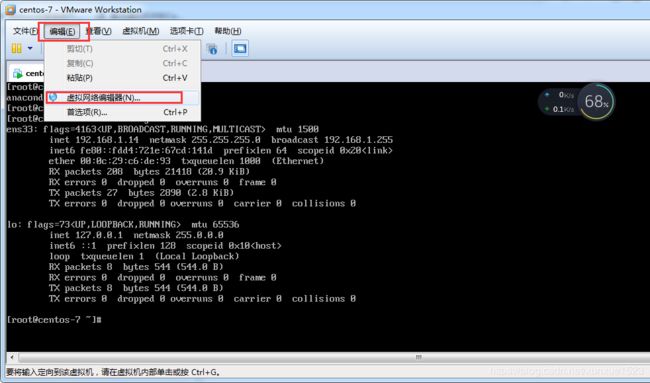Screen dimensions: 650x383
Task: Click the VMware Workstation title bar icon
Action: click(10, 10)
